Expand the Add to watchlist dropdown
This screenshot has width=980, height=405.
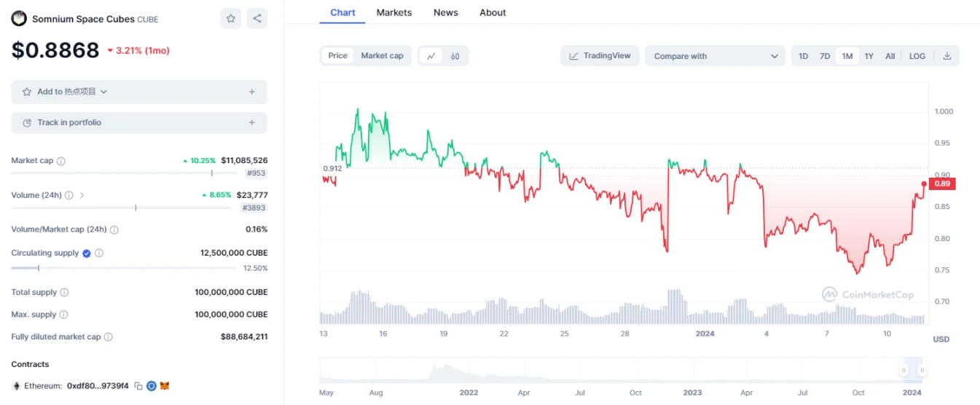[103, 92]
